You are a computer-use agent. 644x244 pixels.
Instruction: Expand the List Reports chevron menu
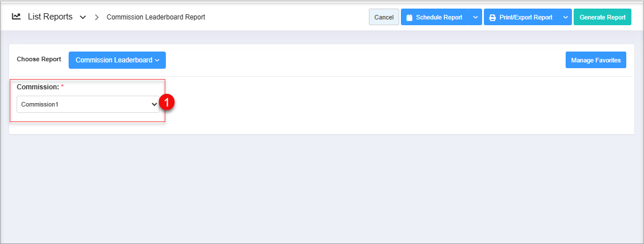tap(83, 17)
